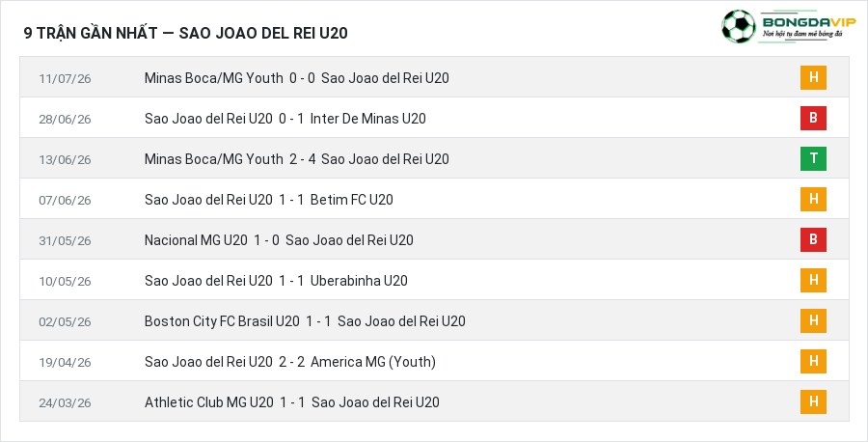The height and width of the screenshot is (442, 868).
Task: Open the Minas Boca 2 - 4 match result
Action: coord(434,158)
